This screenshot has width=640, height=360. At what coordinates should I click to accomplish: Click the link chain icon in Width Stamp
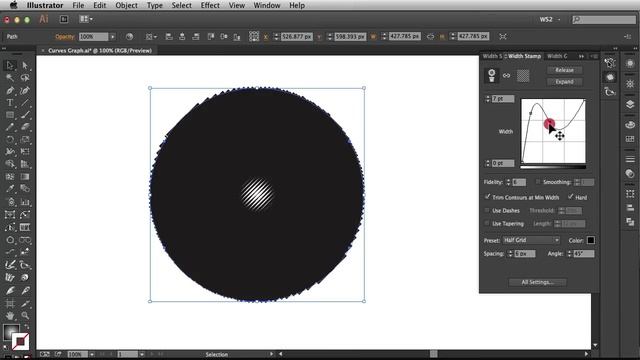506,76
